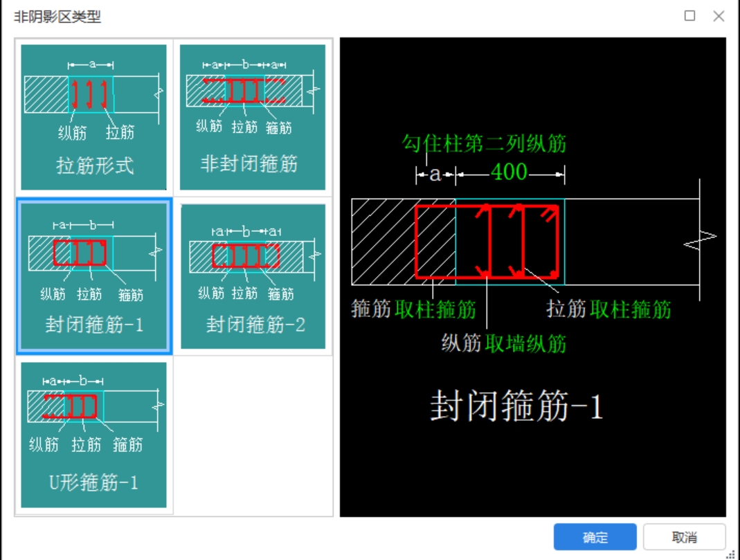Click the green 取墙纵筋 value beside 纵筋

525,343
